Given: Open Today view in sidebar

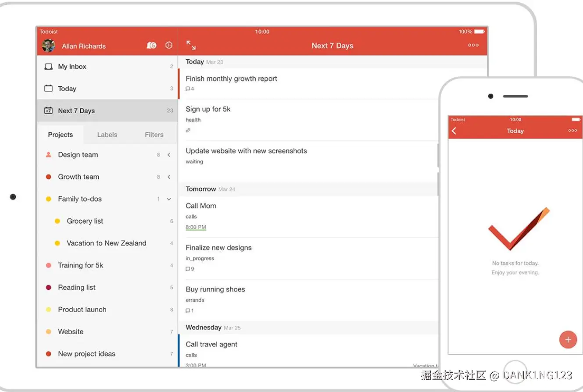Looking at the screenshot, I should coord(107,89).
